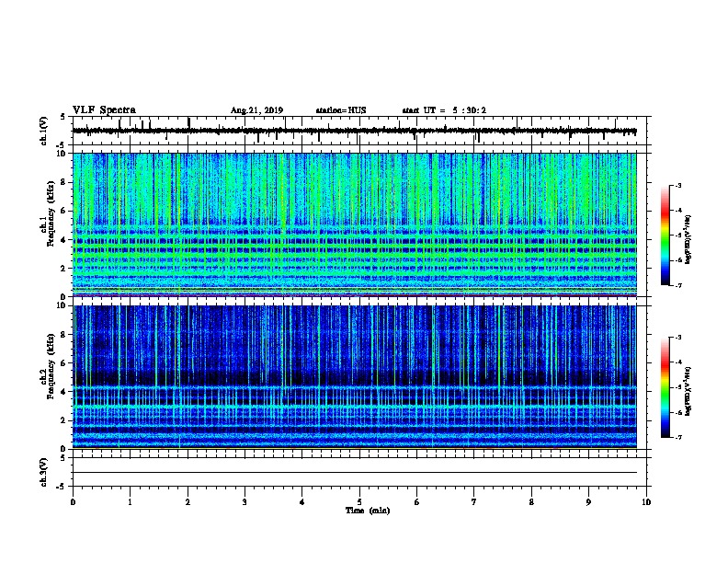Click the ch.1 voltage waveform trace
This screenshot has width=728, height=563.
[x=354, y=131]
